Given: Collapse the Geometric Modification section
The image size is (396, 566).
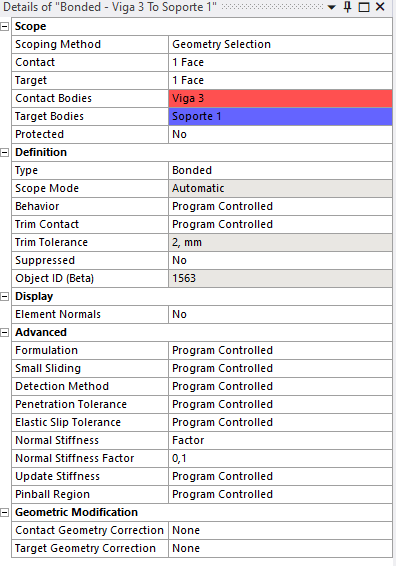Looking at the screenshot, I should click(x=5, y=512).
